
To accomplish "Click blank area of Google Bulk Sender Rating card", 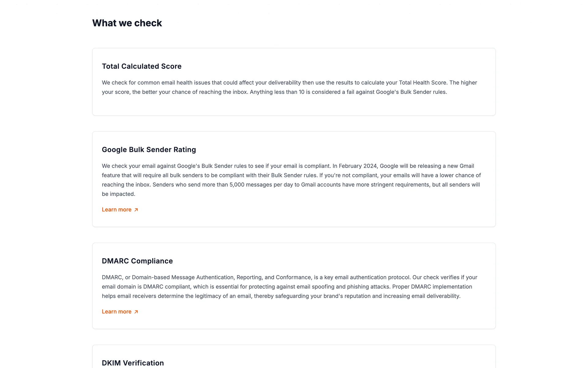I will [x=337, y=212].
